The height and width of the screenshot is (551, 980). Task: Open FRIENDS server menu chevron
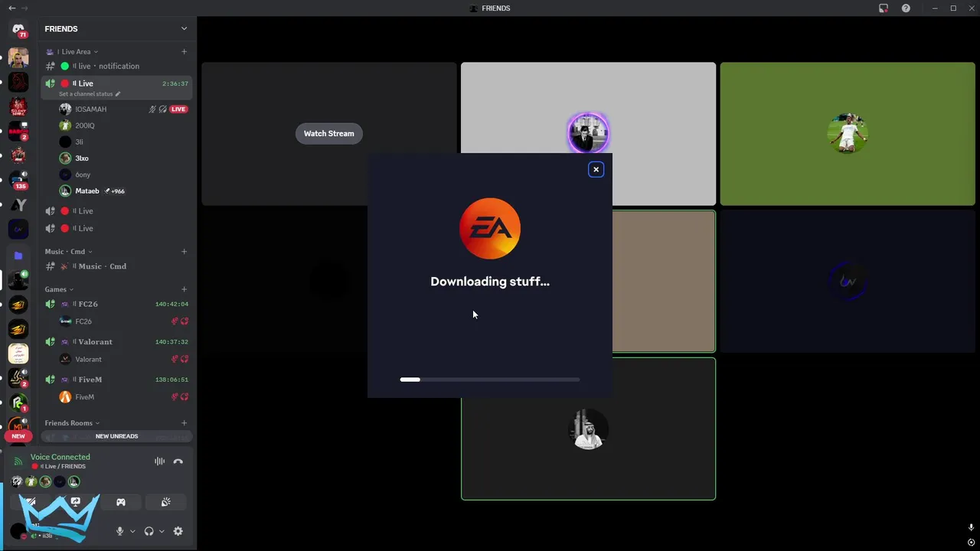coord(184,29)
